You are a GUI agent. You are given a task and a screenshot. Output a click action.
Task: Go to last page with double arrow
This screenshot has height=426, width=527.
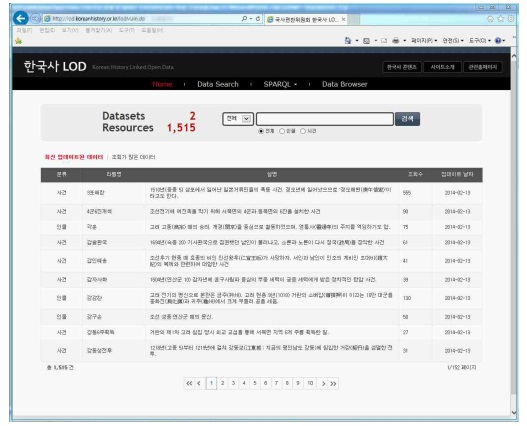333,384
